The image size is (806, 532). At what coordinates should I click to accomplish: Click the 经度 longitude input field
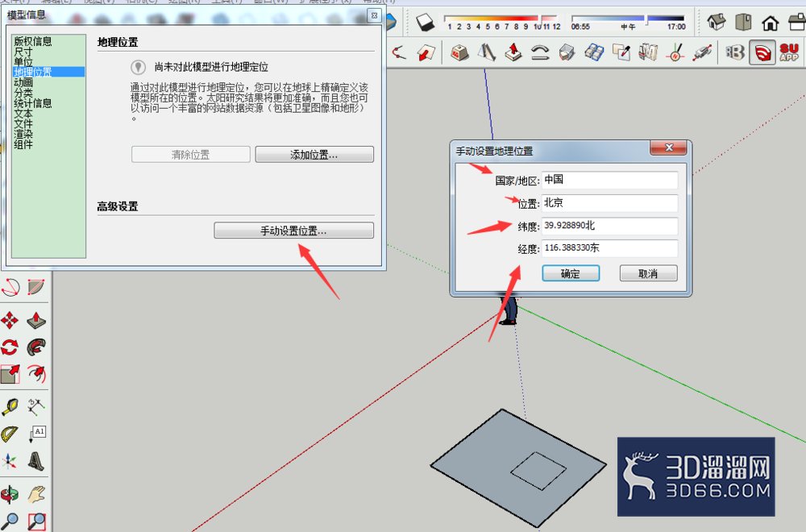tap(609, 248)
